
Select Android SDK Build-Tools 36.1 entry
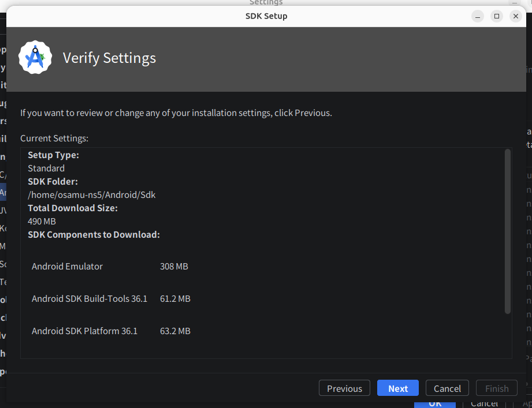coord(90,299)
